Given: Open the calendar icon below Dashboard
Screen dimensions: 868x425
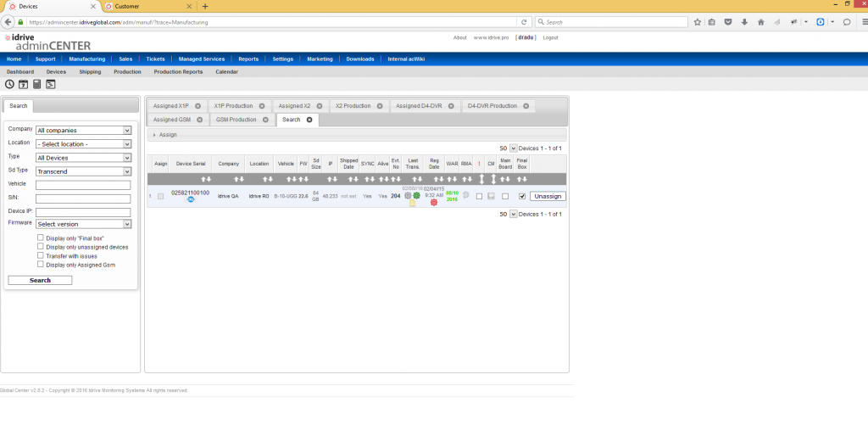Looking at the screenshot, I should [x=23, y=84].
